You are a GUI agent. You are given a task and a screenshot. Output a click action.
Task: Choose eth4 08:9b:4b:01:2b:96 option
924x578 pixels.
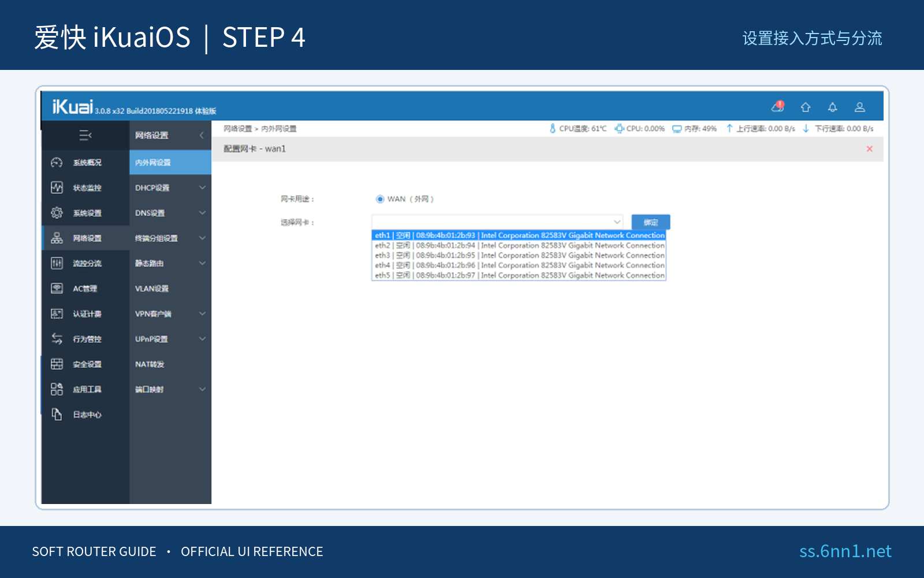(519, 265)
